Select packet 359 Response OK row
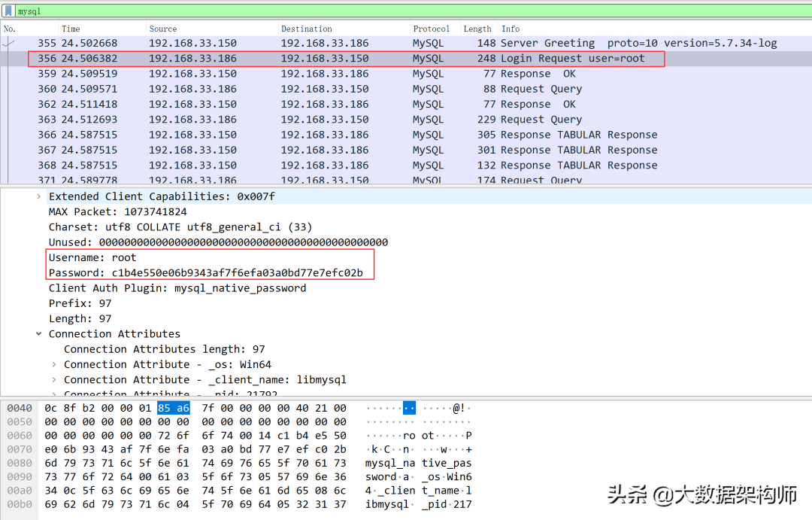The width and height of the screenshot is (812, 520). click(406, 74)
